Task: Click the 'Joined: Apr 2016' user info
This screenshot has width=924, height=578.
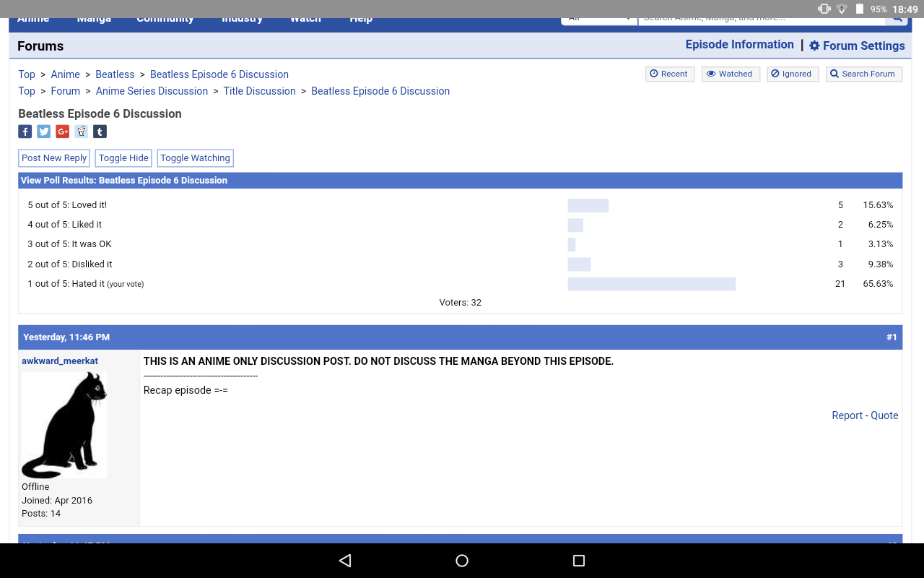Action: pos(57,501)
